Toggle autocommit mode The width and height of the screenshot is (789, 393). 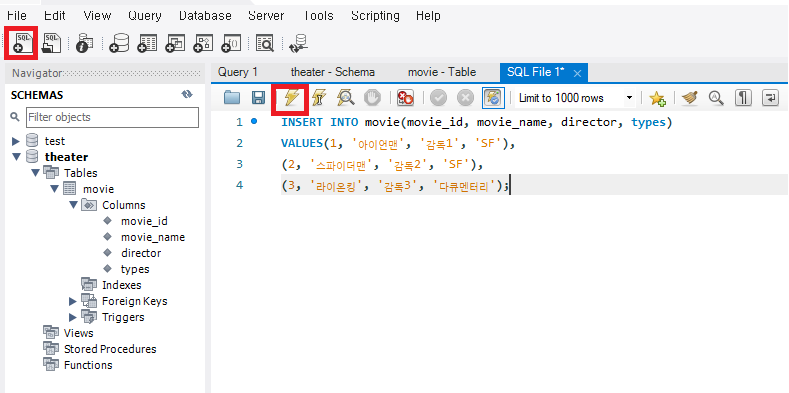tap(493, 98)
